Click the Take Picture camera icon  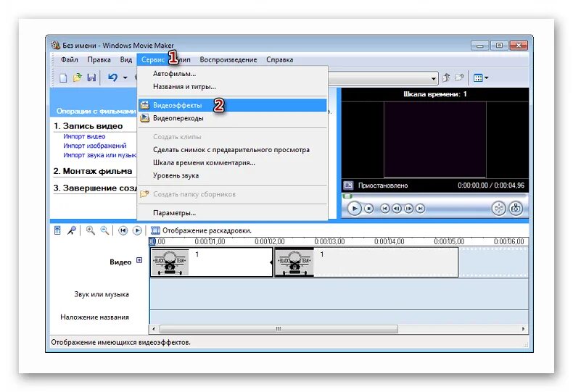tap(516, 209)
